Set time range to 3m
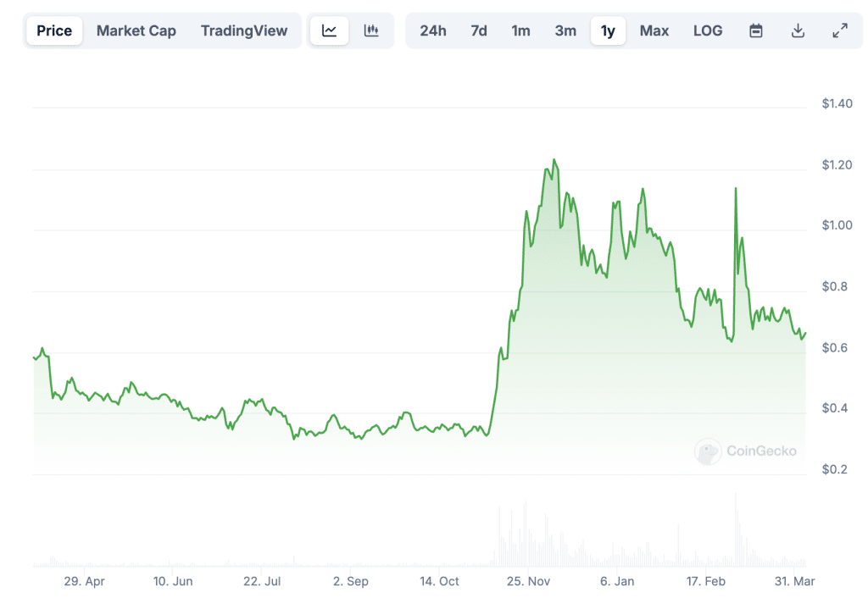 [565, 30]
